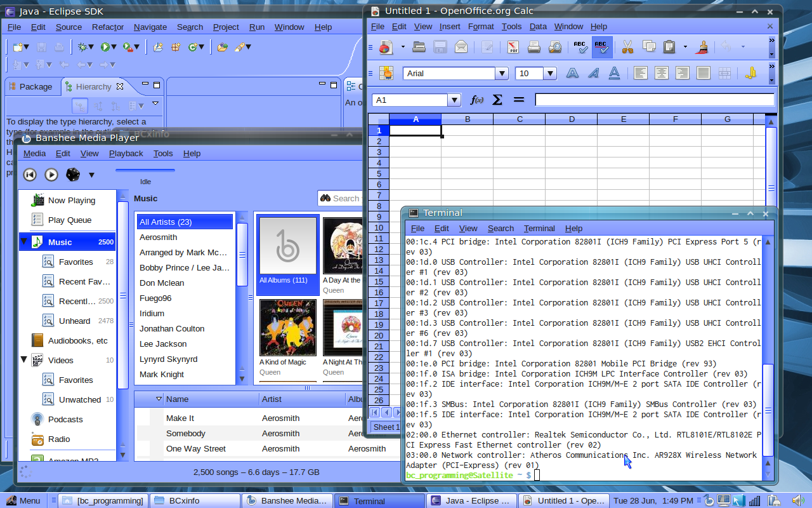This screenshot has height=508, width=812.
Task: Open Eclipse Hierarchy view menu triangle
Action: tap(155, 104)
